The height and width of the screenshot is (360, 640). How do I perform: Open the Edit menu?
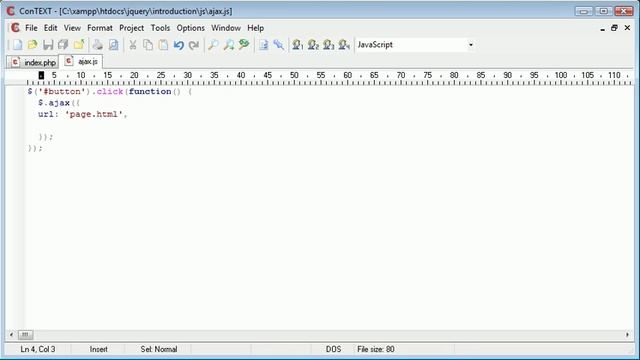(51, 28)
